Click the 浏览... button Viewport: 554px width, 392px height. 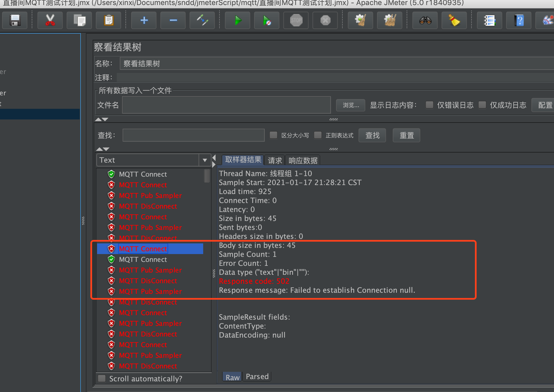pyautogui.click(x=350, y=105)
